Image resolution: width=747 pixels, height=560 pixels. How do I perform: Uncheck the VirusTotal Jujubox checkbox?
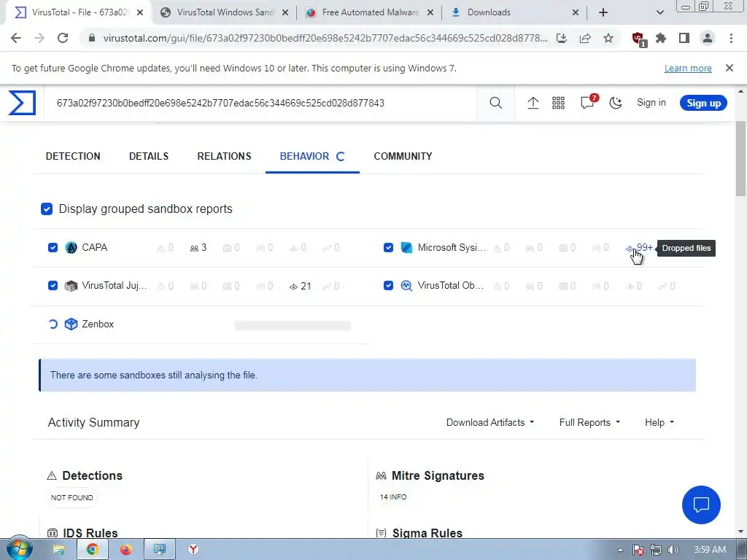coord(53,286)
